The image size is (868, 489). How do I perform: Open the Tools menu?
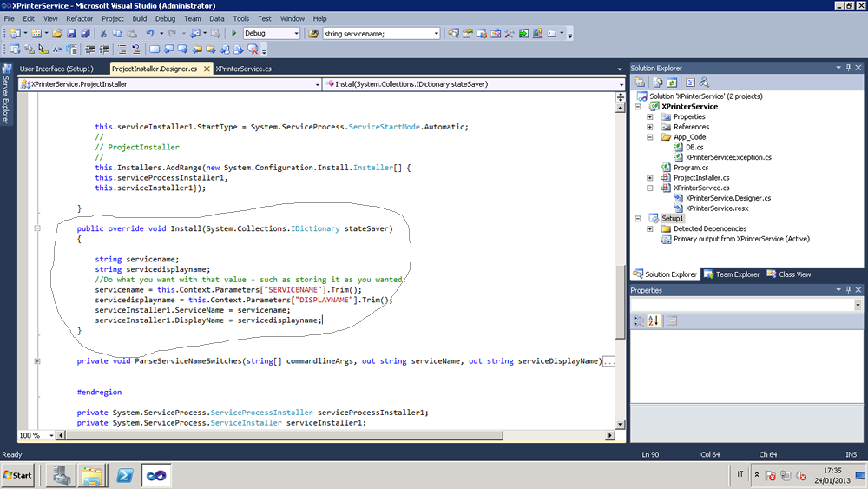[x=240, y=18]
